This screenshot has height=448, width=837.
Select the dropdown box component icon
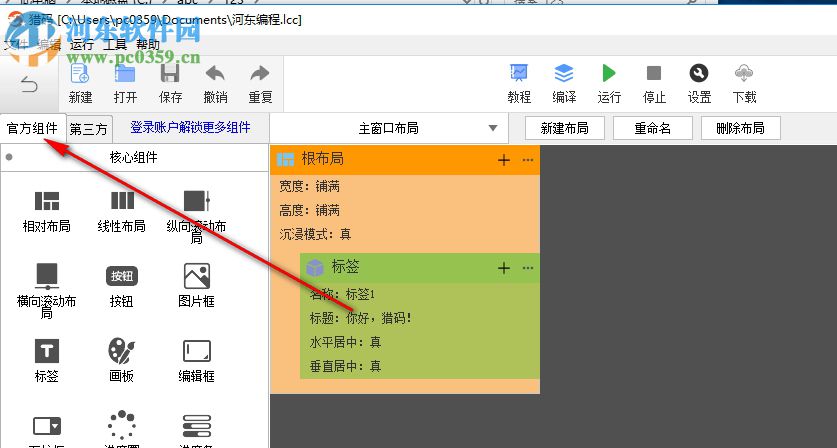point(47,426)
